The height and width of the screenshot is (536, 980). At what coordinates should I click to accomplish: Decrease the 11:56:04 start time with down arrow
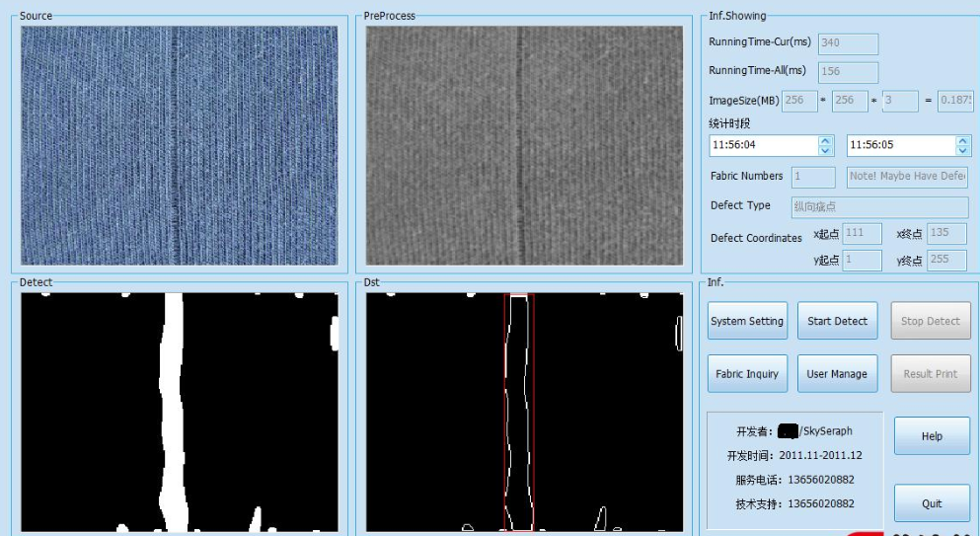click(x=825, y=150)
